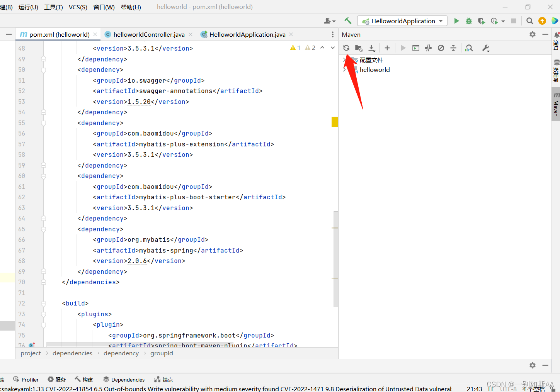
Task: Toggle Skip Tests mode in Maven
Action: point(441,48)
